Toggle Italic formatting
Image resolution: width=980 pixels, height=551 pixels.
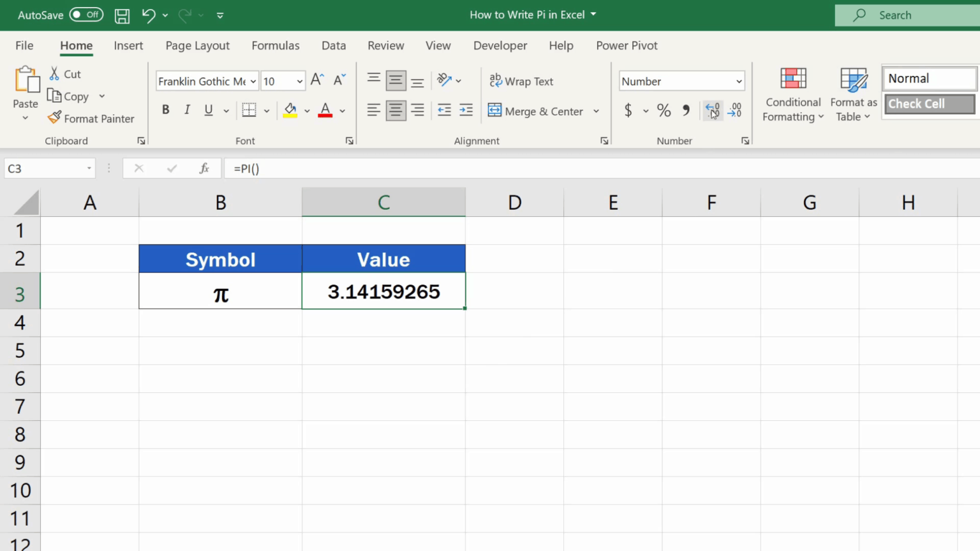[186, 110]
